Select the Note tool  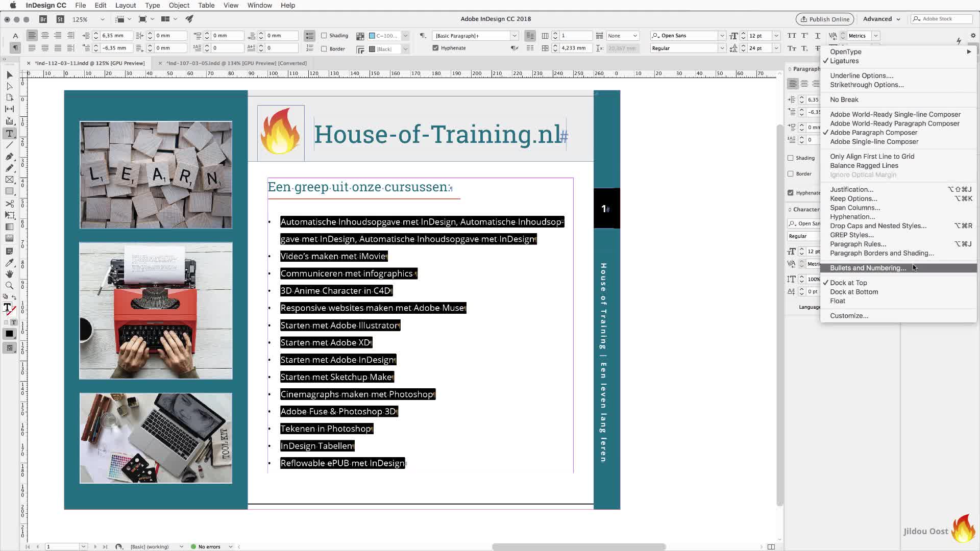tap(9, 251)
